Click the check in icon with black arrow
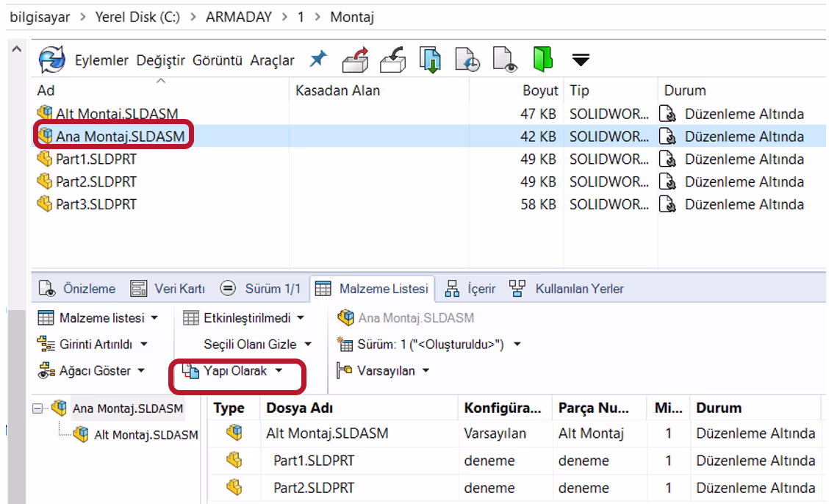The width and height of the screenshot is (829, 504). pos(393,60)
